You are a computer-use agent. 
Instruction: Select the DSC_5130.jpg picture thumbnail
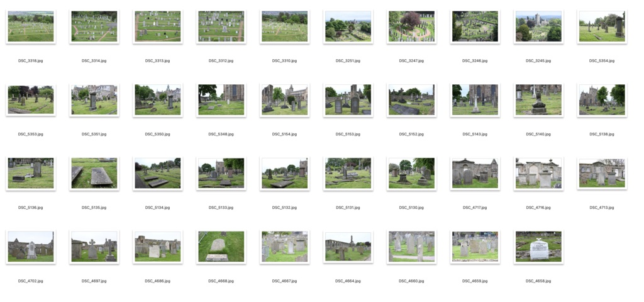(x=411, y=174)
